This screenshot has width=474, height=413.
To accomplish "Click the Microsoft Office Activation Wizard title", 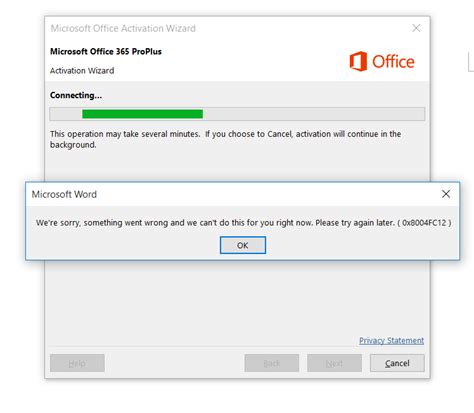I will point(123,28).
